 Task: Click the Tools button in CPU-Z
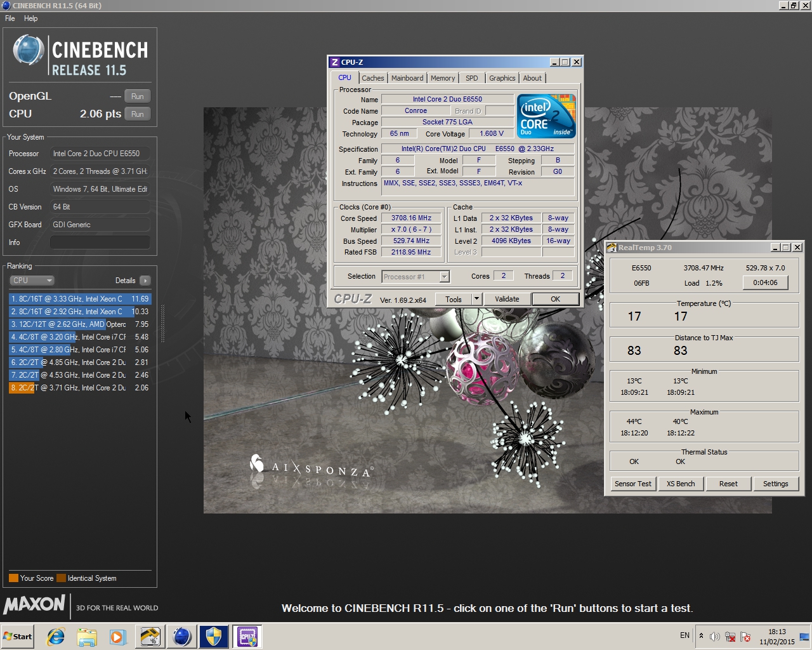[x=454, y=299]
